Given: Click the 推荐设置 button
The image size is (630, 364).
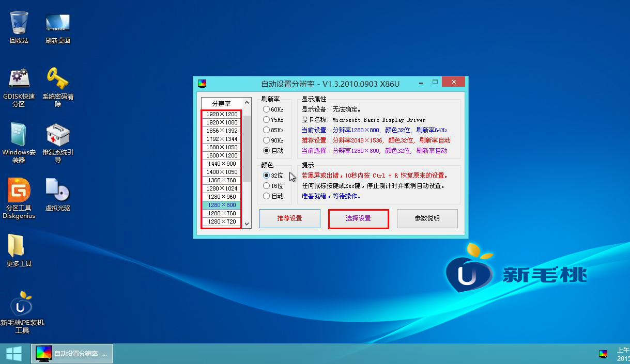Looking at the screenshot, I should [x=289, y=218].
